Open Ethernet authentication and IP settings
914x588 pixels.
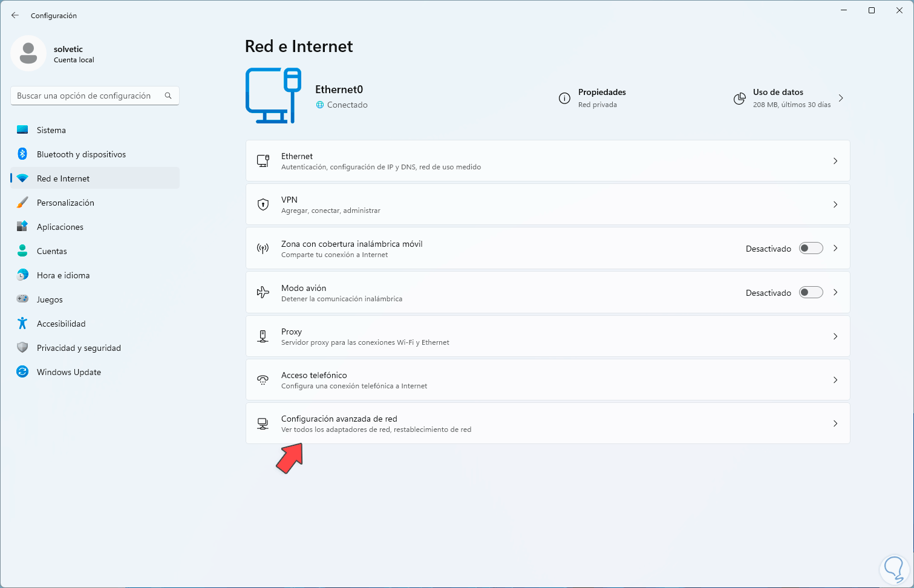pos(548,161)
